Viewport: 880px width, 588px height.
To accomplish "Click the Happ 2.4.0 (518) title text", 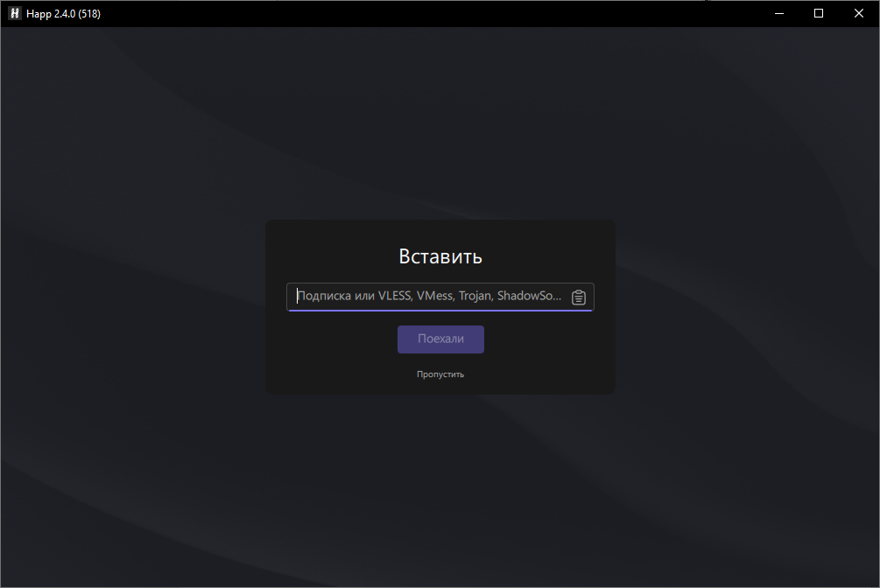I will [x=63, y=13].
